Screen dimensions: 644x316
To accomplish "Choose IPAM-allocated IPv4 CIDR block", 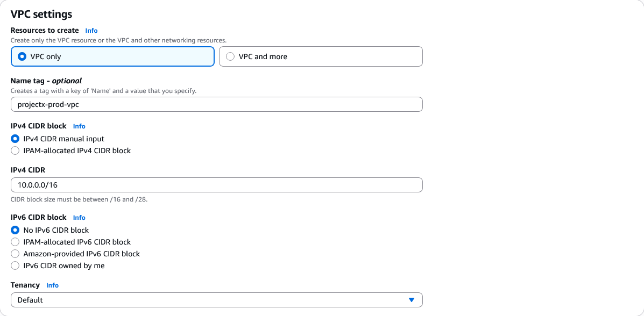I will click(15, 150).
